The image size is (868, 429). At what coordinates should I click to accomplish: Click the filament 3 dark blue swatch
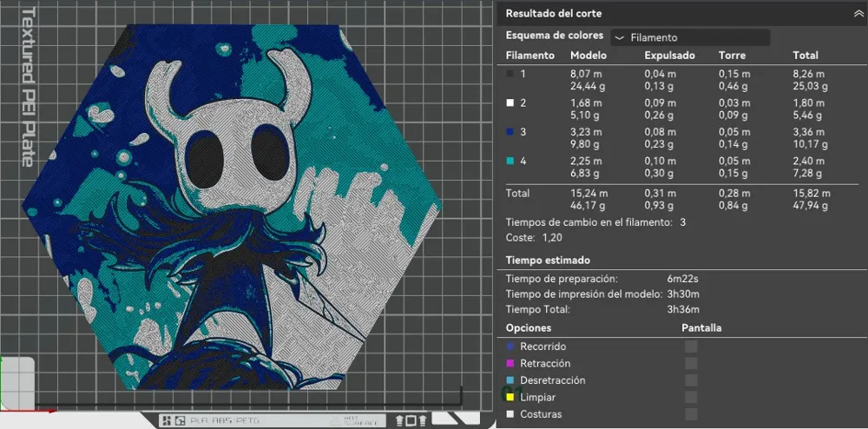pos(510,132)
